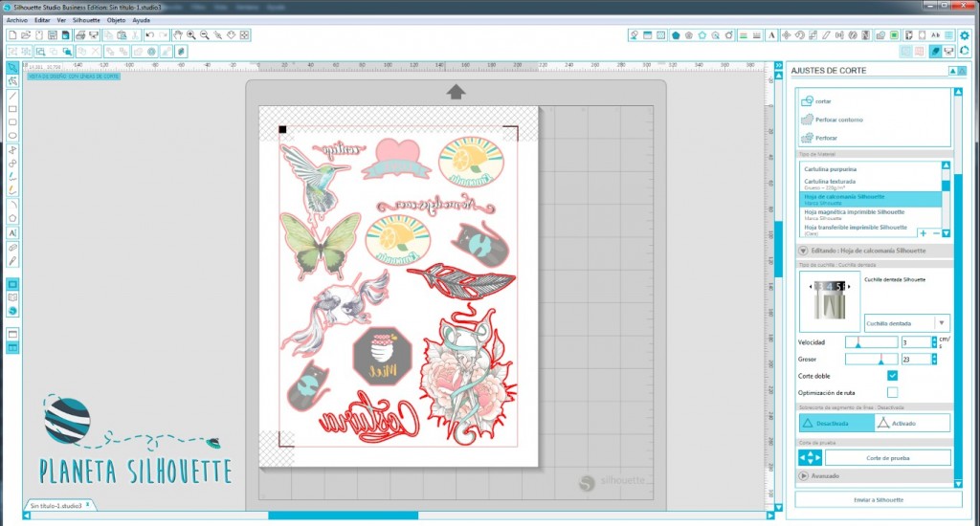Remove material with the minus button
This screenshot has height=526, width=980.
(x=936, y=233)
